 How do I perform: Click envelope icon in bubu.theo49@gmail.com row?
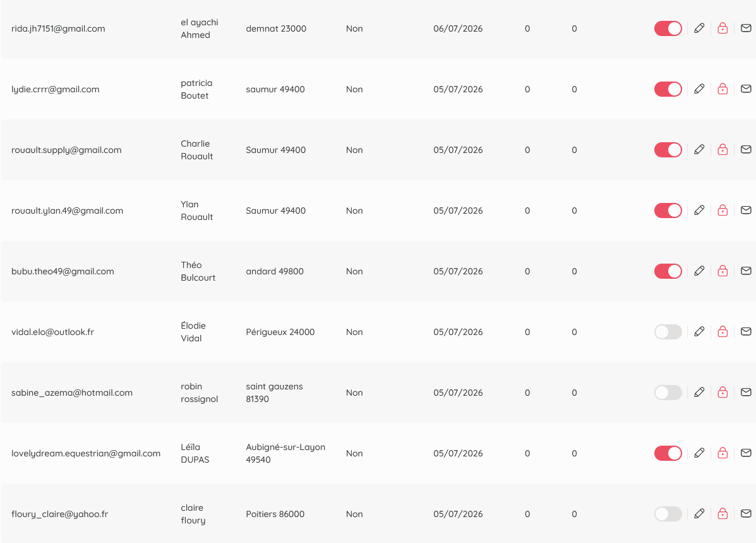746,271
